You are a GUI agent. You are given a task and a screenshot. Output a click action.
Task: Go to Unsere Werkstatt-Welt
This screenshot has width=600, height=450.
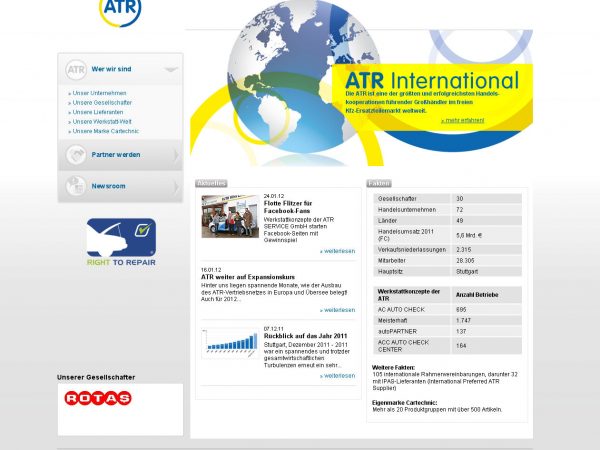click(x=100, y=122)
